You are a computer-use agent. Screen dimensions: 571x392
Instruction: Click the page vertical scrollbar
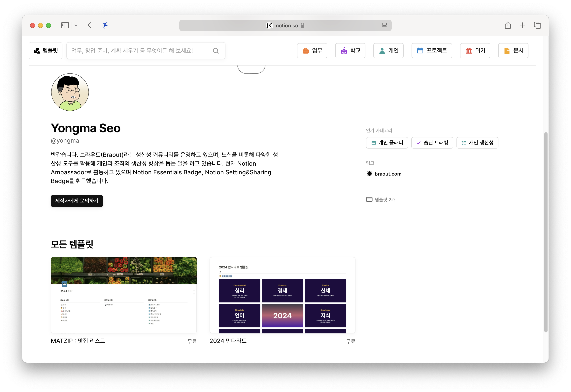pos(546,231)
